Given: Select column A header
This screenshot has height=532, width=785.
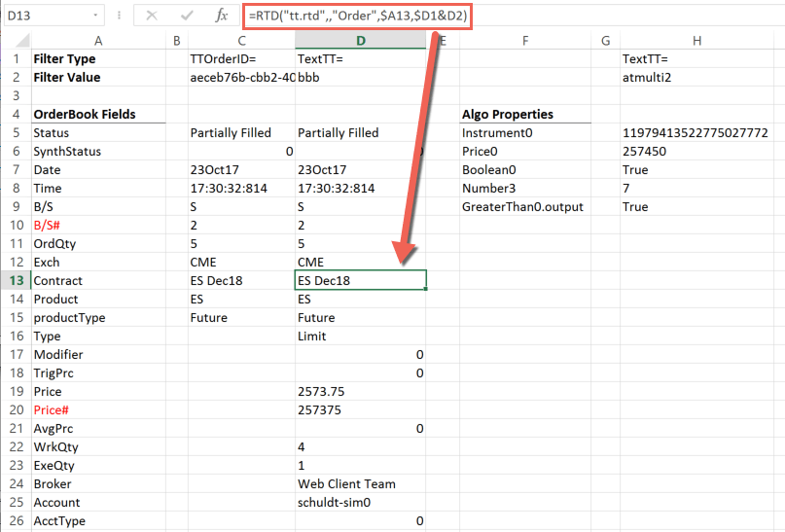Looking at the screenshot, I should 98,41.
